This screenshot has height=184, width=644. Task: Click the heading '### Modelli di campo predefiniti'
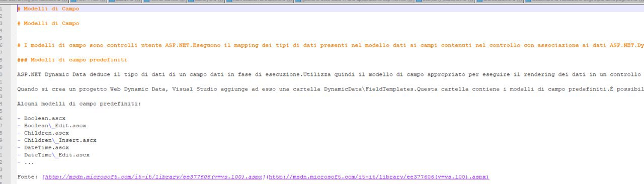coord(72,60)
